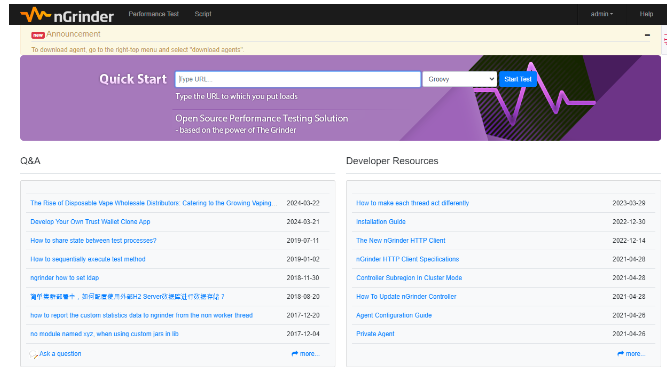Click the new badge beside Announcement
667x381 pixels.
click(38, 35)
